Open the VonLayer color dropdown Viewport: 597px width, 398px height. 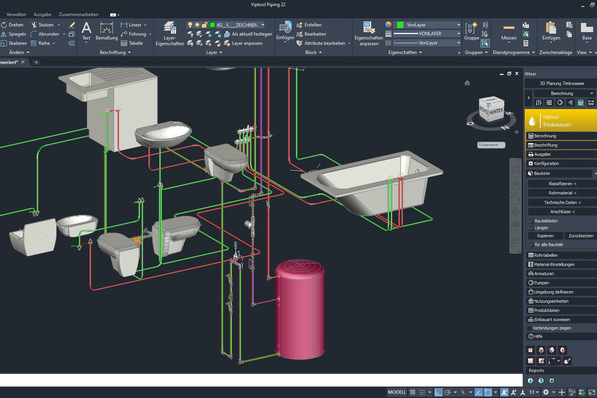(458, 25)
